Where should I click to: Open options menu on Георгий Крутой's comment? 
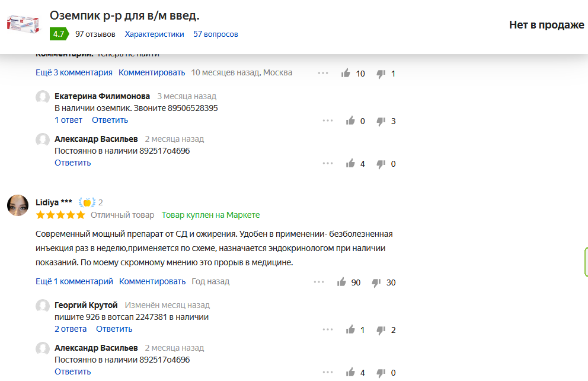(328, 329)
